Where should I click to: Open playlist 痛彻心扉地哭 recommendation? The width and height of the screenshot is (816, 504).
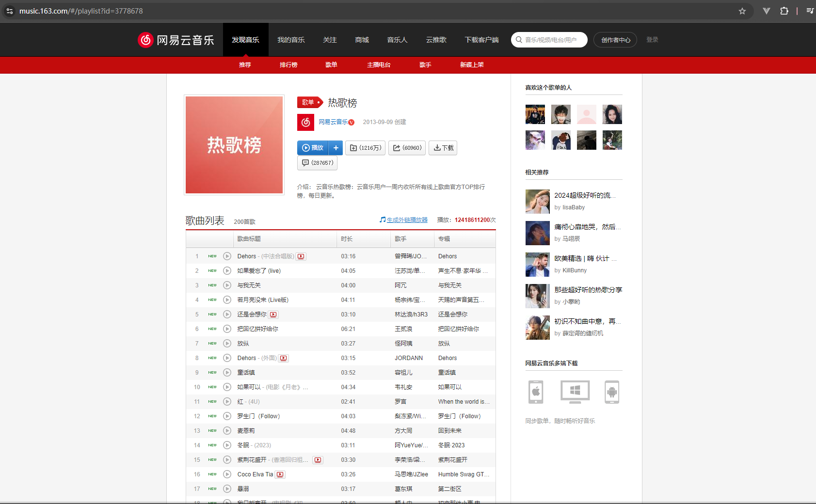[x=587, y=227]
